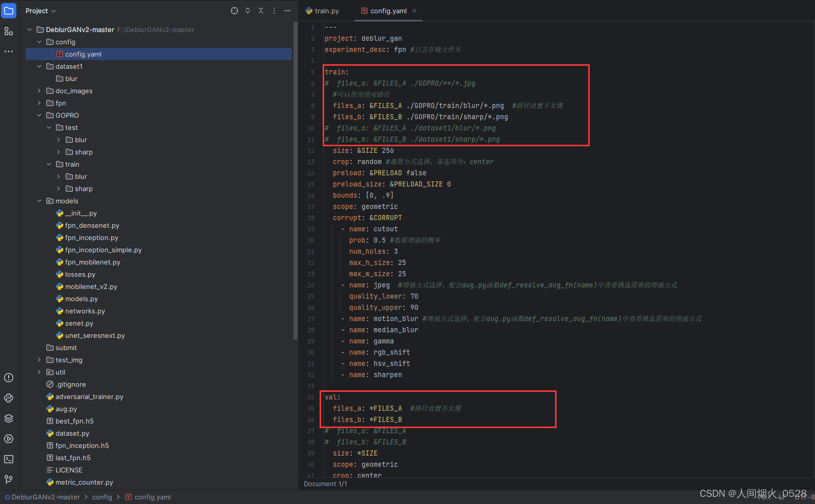815x504 pixels.
Task: Click Collapse All icon in Project panel
Action: coord(261,11)
